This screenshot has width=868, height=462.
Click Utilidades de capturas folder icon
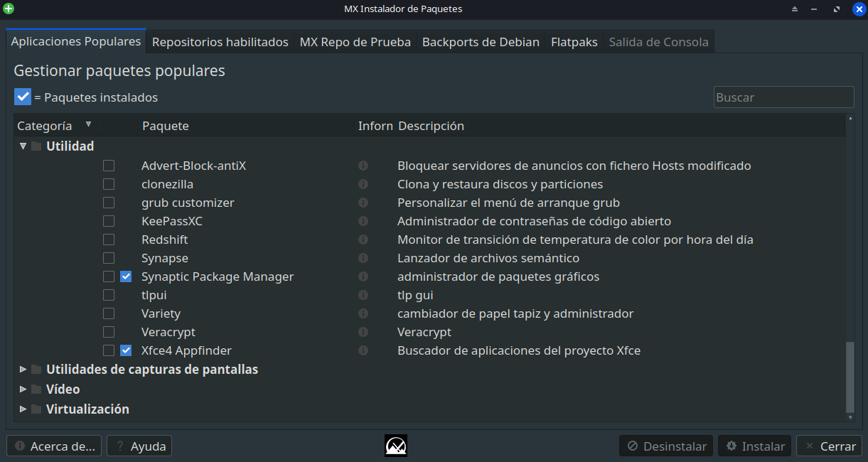(x=36, y=370)
